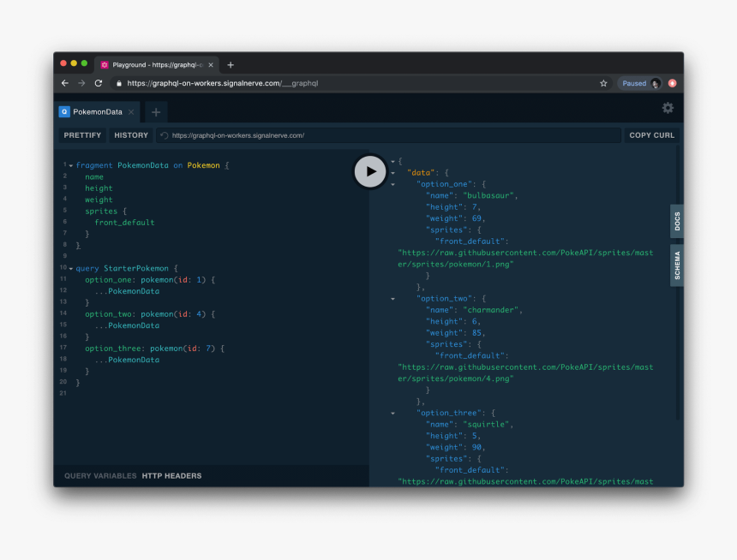Collapse the "option_two" response node
Viewport: 737px width, 560px height.
[x=393, y=299]
